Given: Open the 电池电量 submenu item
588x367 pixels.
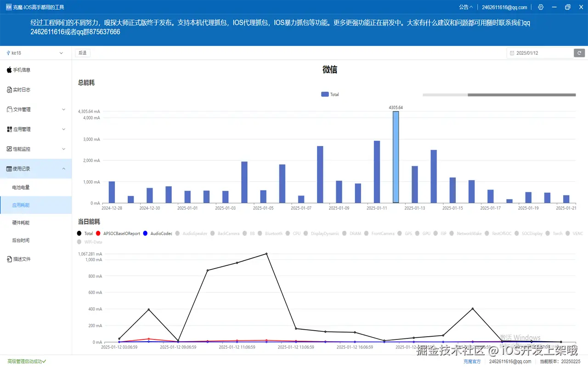Looking at the screenshot, I should coord(21,188).
